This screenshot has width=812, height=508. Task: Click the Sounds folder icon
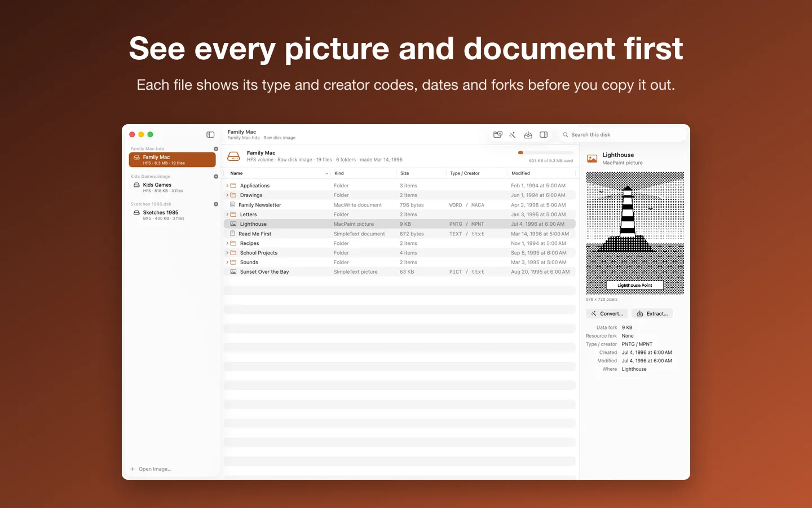[233, 262]
